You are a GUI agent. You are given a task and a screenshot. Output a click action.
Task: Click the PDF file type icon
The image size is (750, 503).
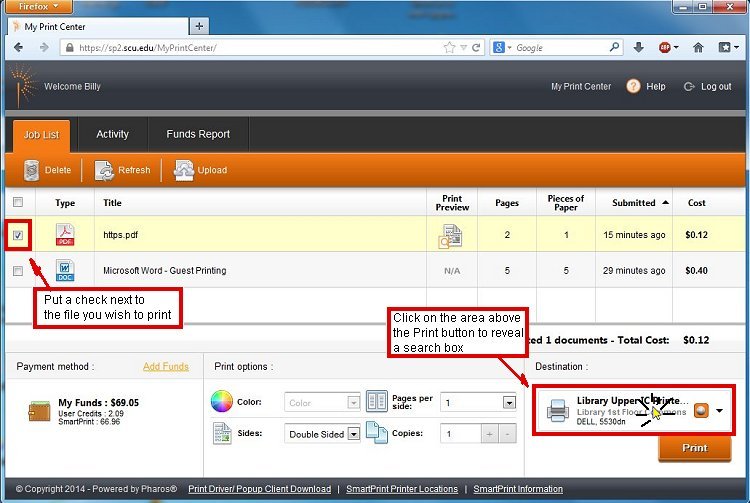[65, 235]
